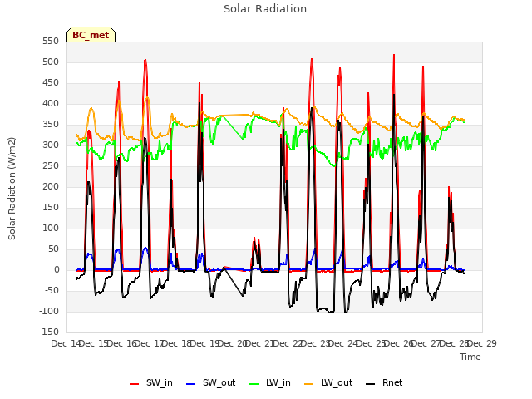The height and width of the screenshot is (399, 532).
Task: Click the 200 y-axis tick label
Action: click(x=51, y=186)
